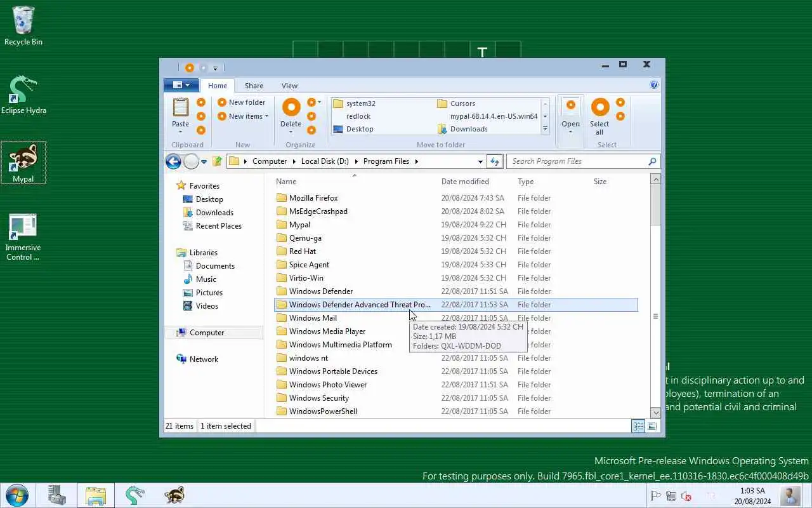Click Local Disk (D:) breadcrumb
The height and width of the screenshot is (508, 812).
click(x=325, y=161)
